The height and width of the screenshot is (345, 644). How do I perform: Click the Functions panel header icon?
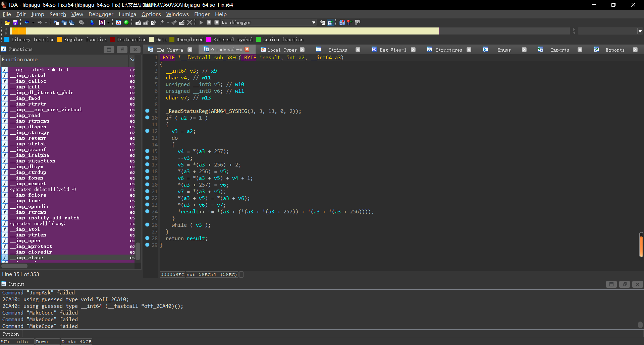[x=4, y=49]
